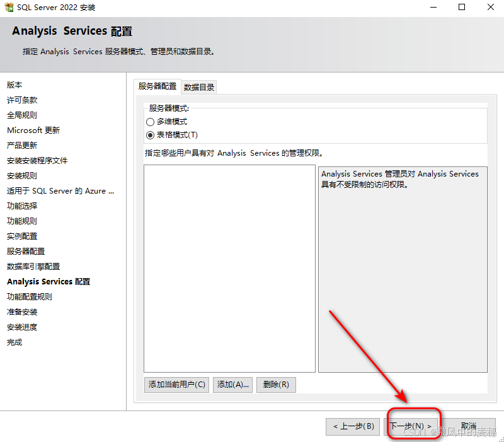The width and height of the screenshot is (504, 442).
Task: Proceed with 下一步(N) button
Action: click(x=411, y=427)
